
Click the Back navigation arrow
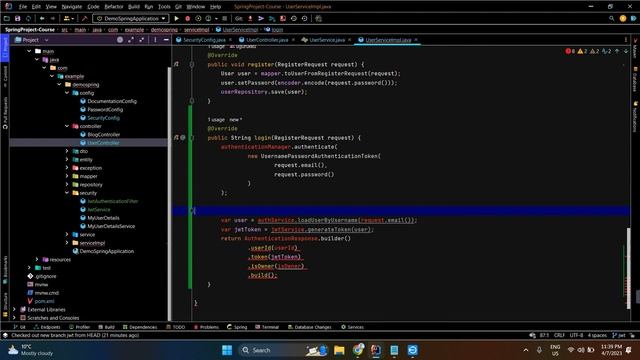pos(42,18)
